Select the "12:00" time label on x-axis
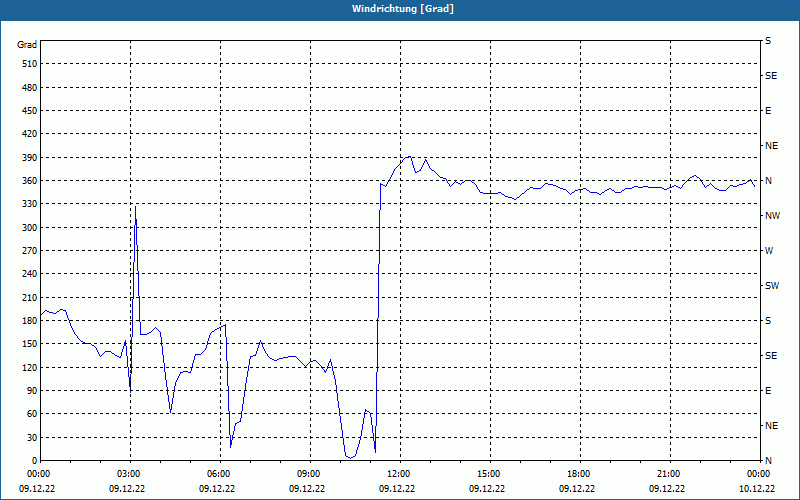 [x=399, y=474]
